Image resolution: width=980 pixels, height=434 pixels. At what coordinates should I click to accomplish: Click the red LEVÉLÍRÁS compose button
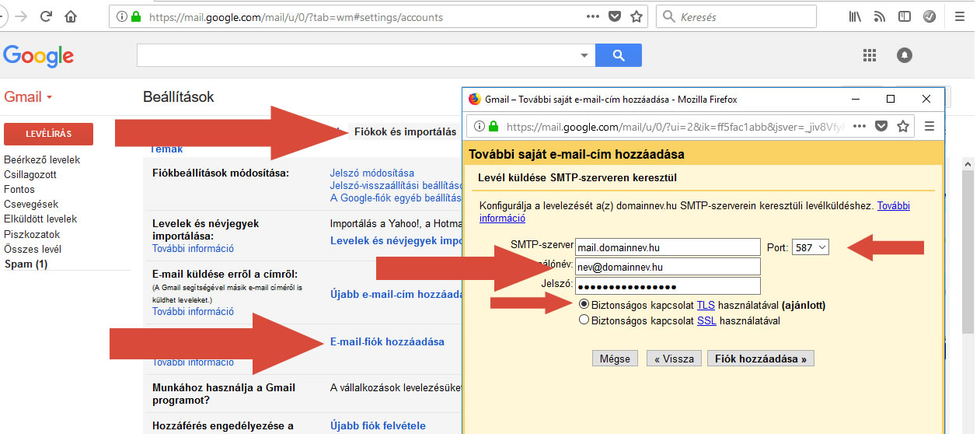coord(48,134)
